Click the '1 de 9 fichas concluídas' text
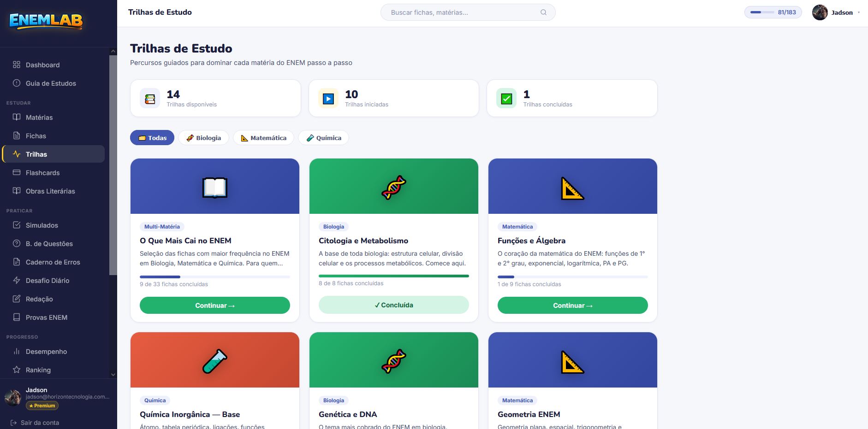 529,284
